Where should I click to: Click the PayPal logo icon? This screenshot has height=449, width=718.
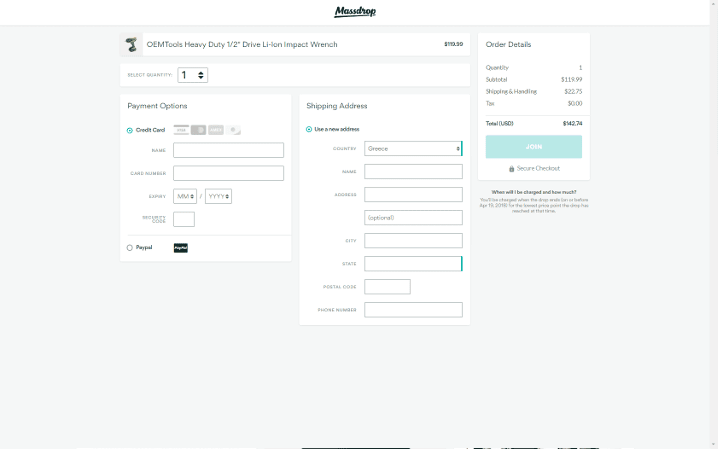click(181, 248)
